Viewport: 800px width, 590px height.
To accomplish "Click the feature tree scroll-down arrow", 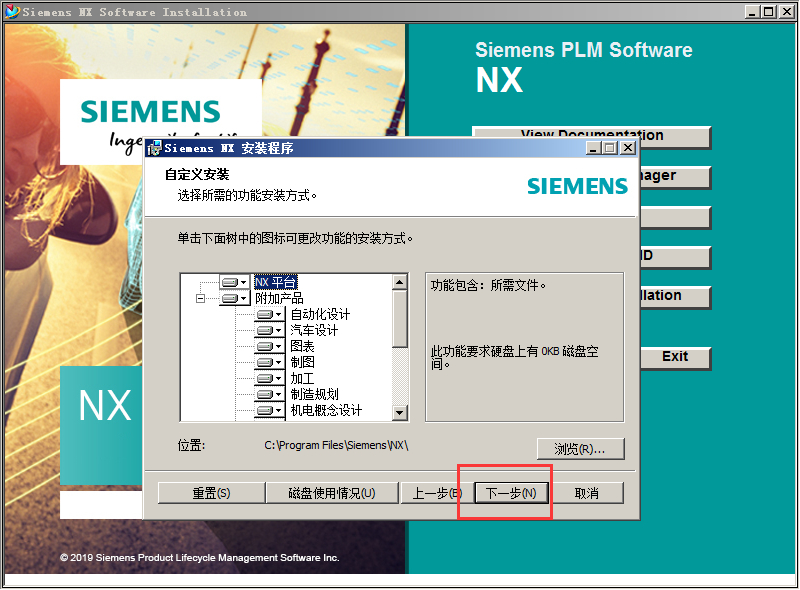I will coord(400,412).
